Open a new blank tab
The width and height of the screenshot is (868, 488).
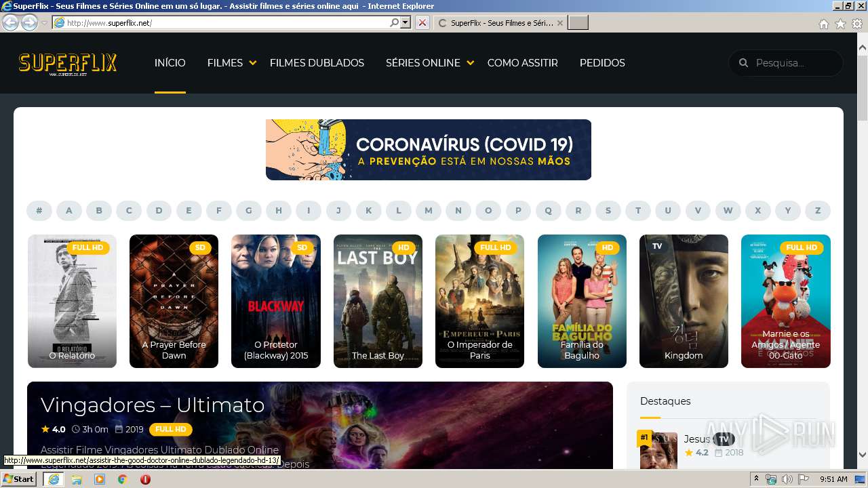tap(578, 22)
